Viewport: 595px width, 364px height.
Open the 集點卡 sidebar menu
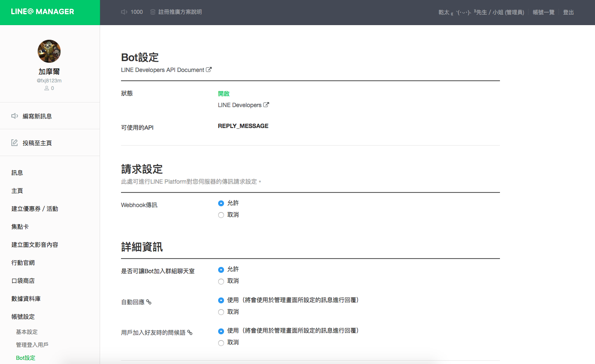click(20, 227)
